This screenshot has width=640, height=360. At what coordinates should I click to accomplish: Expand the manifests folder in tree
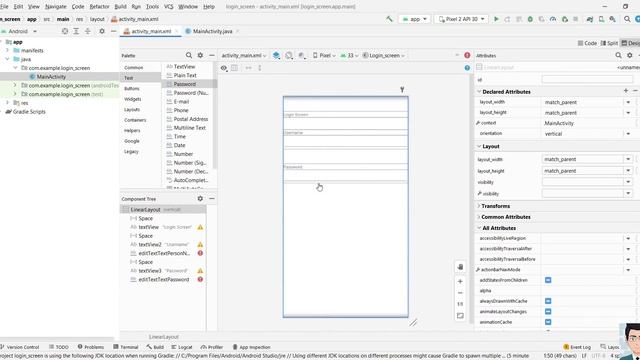pos(7,51)
